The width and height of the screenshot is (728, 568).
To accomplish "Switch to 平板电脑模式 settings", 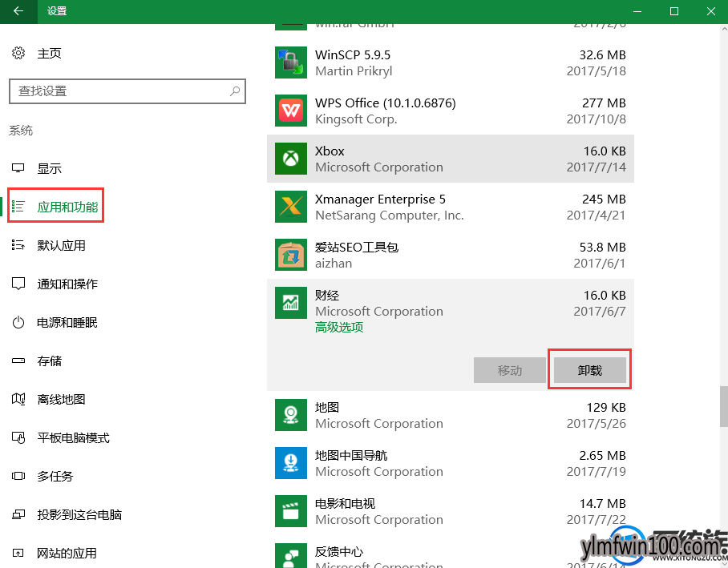I will (x=73, y=438).
